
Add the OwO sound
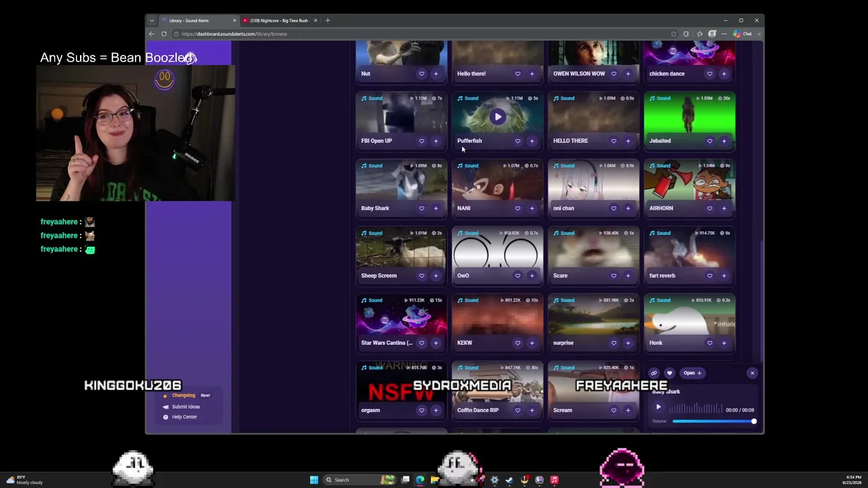(532, 276)
